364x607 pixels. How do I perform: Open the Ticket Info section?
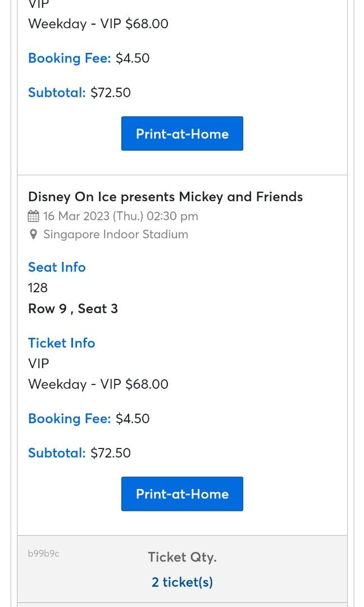coord(61,343)
